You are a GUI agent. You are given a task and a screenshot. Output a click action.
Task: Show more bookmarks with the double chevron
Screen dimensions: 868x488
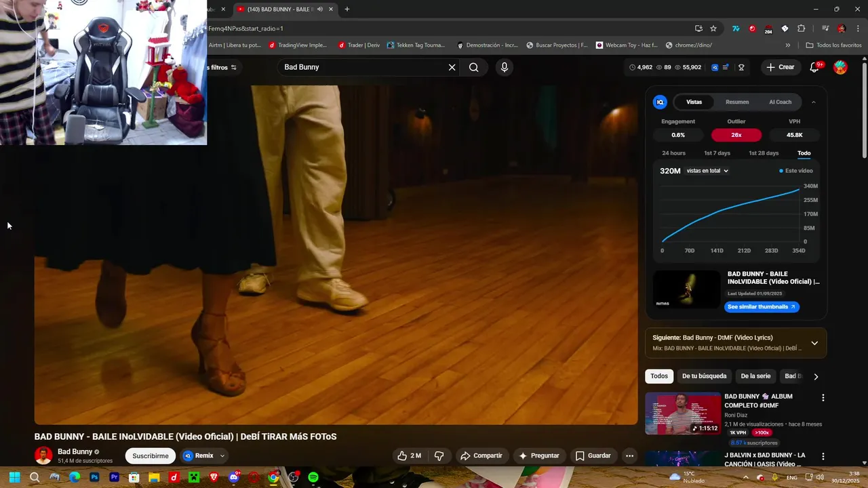pos(788,45)
